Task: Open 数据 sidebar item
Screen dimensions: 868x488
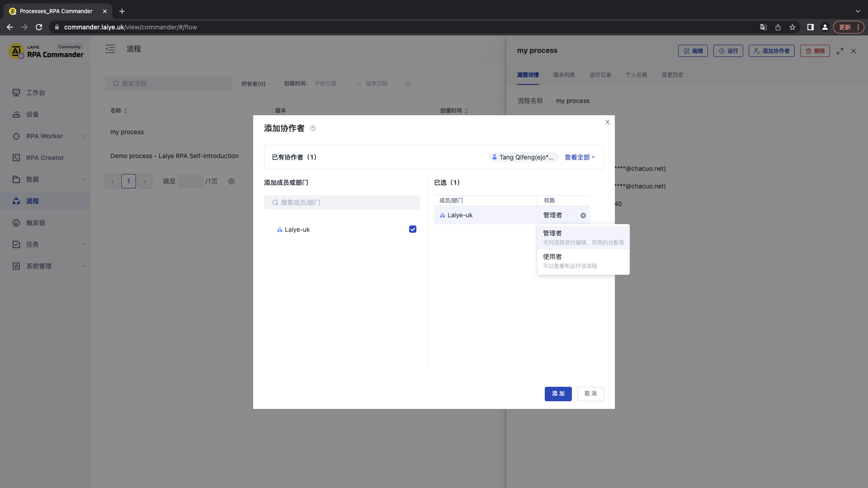Action: point(45,180)
